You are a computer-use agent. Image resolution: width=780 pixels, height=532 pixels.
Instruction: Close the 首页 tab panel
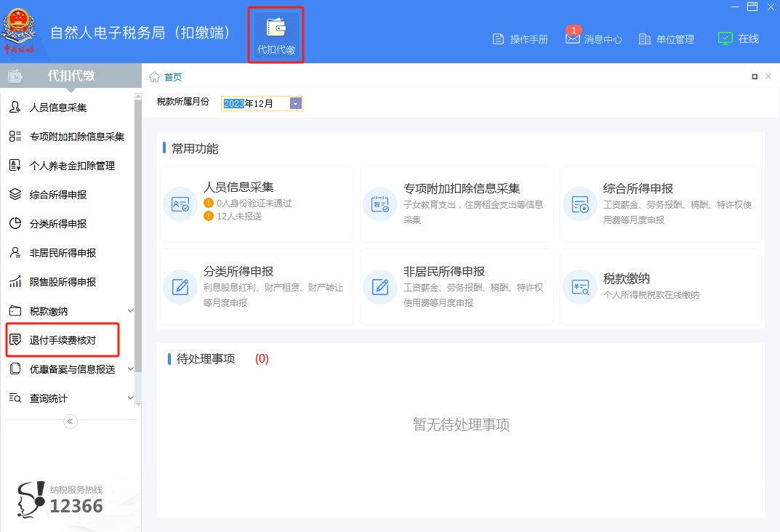click(x=768, y=76)
